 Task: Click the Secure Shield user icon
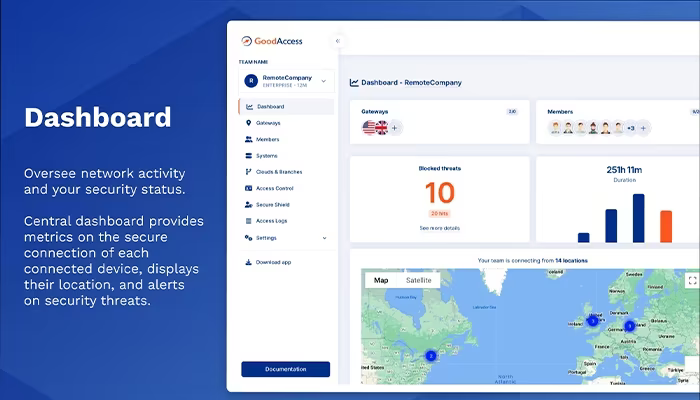point(249,204)
